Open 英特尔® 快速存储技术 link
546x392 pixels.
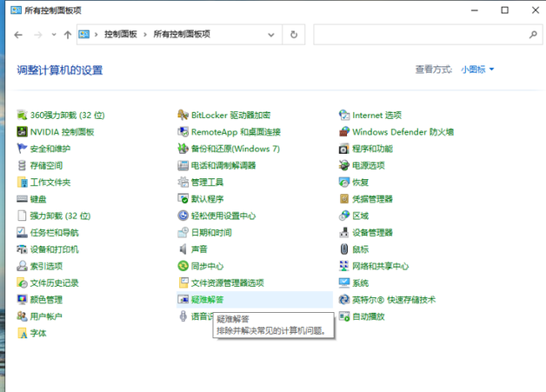point(394,299)
